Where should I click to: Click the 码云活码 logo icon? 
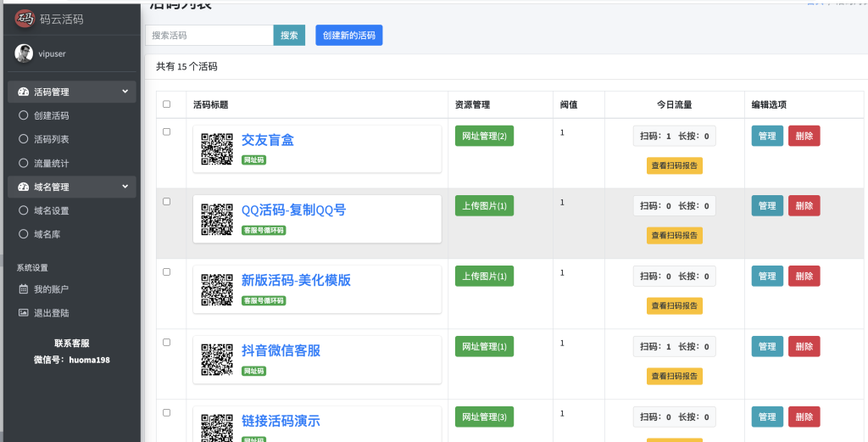coord(25,19)
